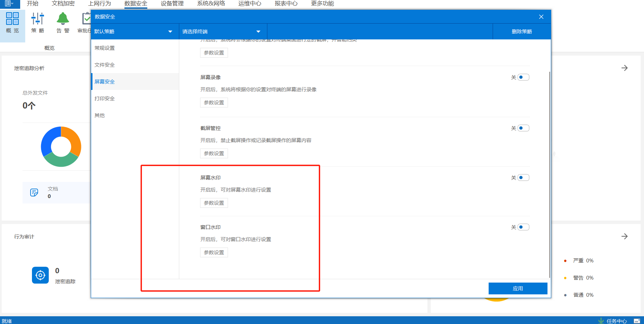Screen dimensions: 644x324
Task: Expand the 默认策略 policy dropdown
Action: pos(135,32)
